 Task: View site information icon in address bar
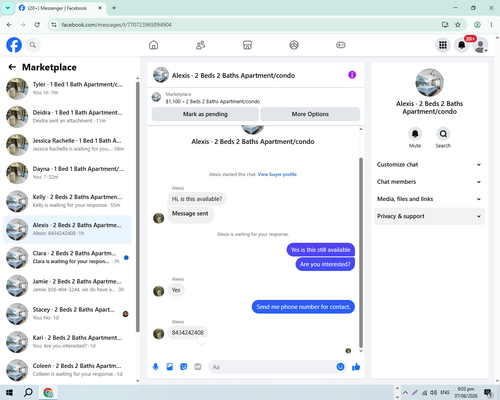coord(54,25)
